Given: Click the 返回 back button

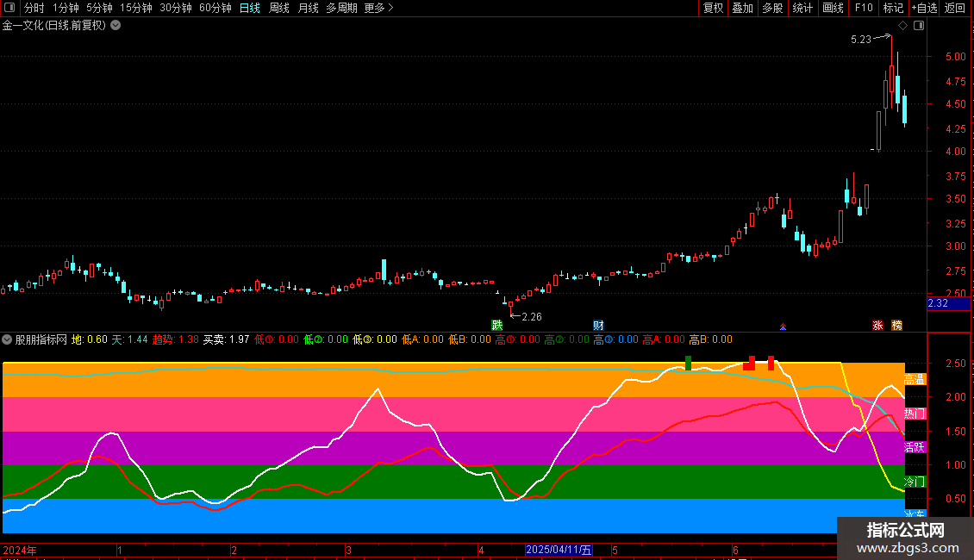Looking at the screenshot, I should pos(955,8).
